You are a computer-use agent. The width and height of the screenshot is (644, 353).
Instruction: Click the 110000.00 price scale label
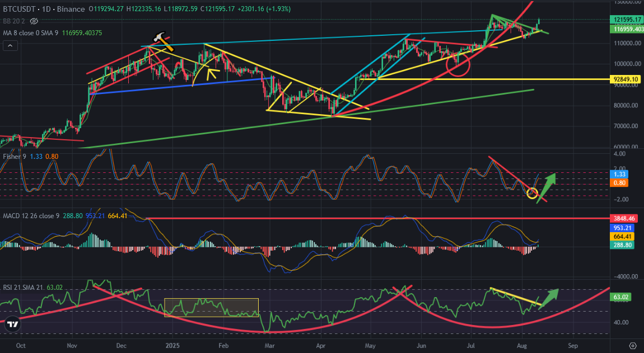click(x=626, y=43)
